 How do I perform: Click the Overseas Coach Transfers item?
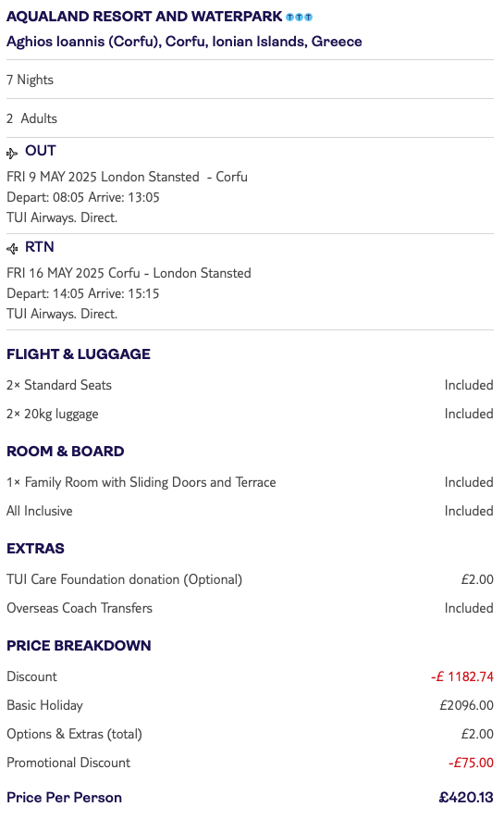250,608
